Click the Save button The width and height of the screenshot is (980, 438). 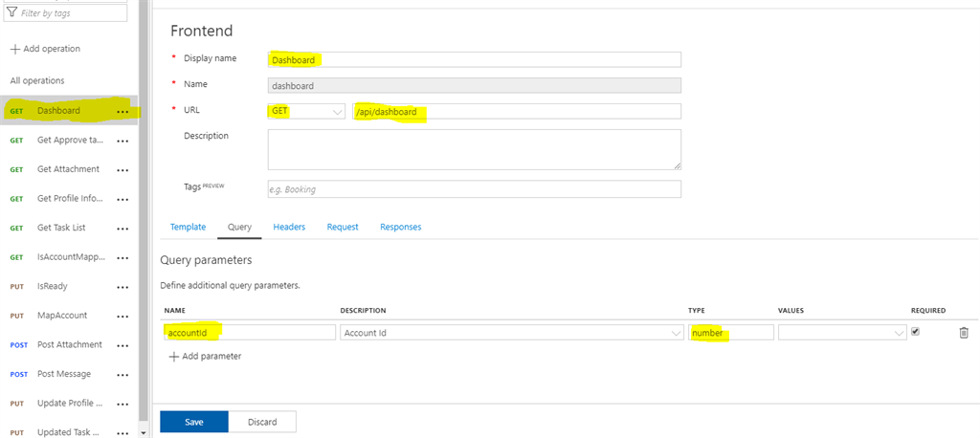point(193,422)
